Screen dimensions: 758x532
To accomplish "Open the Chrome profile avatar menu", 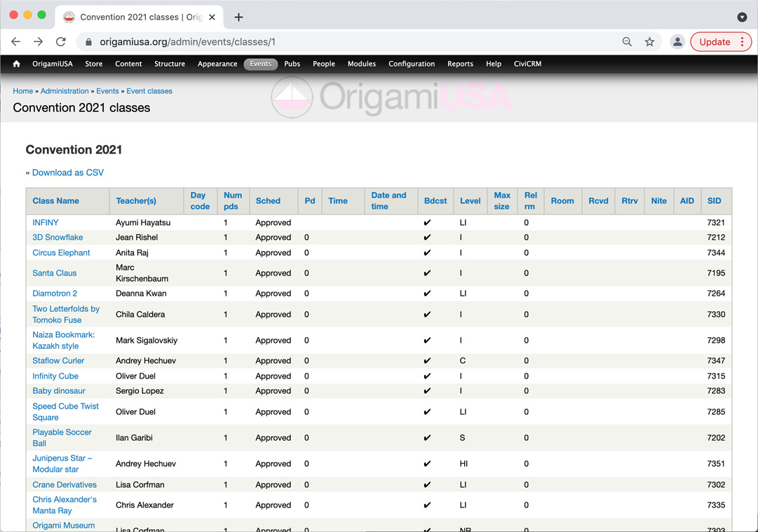I will (678, 41).
